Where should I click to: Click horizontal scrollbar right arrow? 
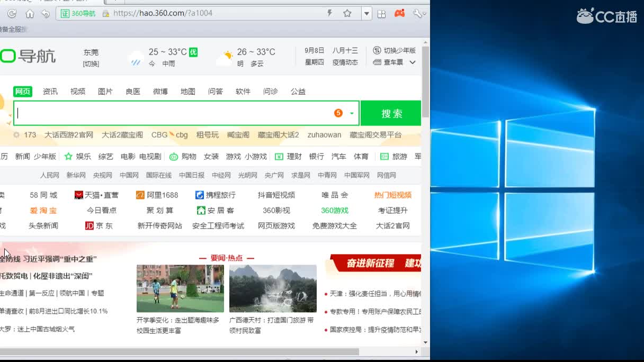[417, 351]
